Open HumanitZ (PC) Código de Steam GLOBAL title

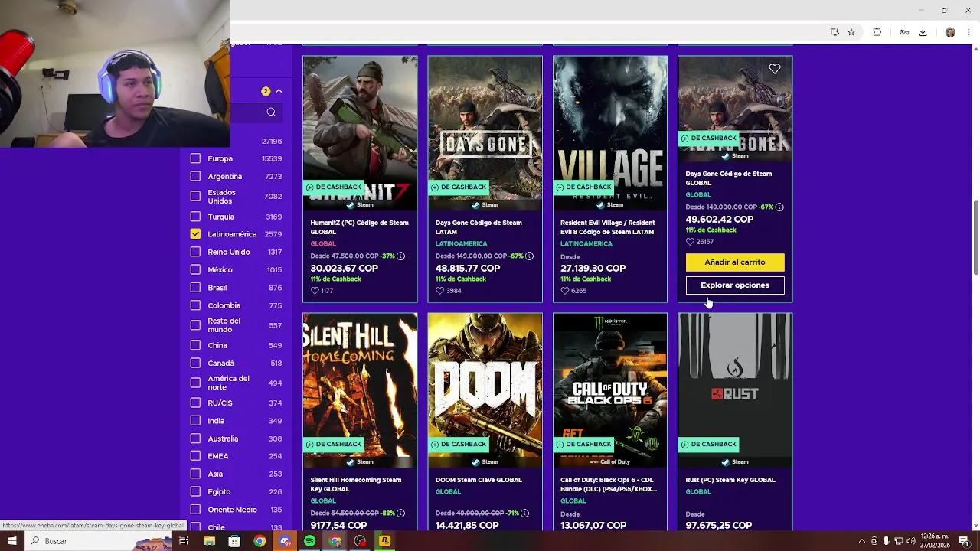[x=359, y=227]
